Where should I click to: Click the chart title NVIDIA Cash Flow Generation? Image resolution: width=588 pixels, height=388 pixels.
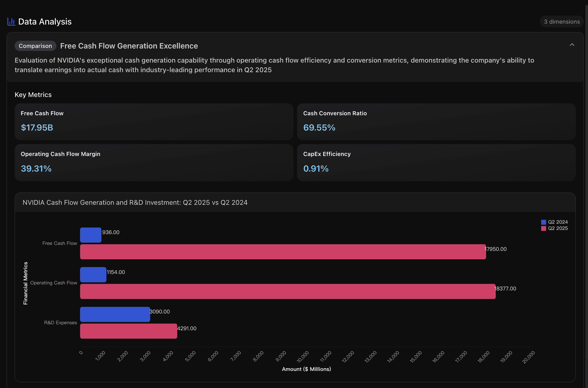point(135,202)
